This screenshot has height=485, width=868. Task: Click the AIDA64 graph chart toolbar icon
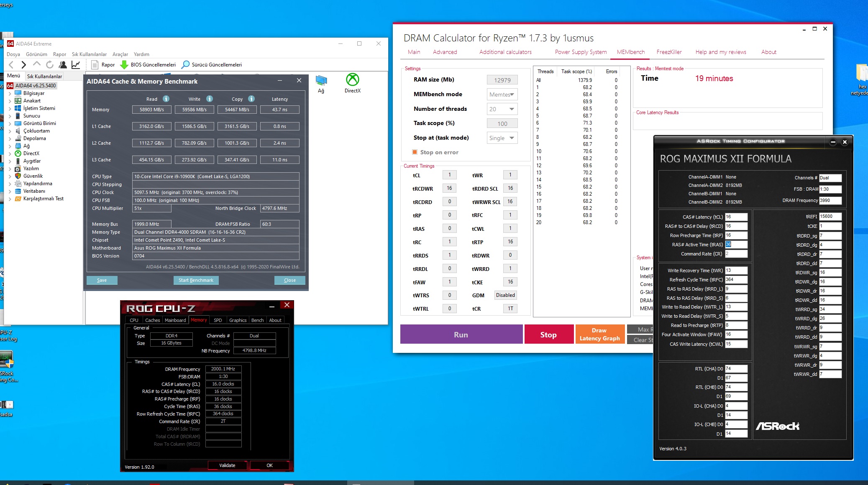tap(76, 64)
